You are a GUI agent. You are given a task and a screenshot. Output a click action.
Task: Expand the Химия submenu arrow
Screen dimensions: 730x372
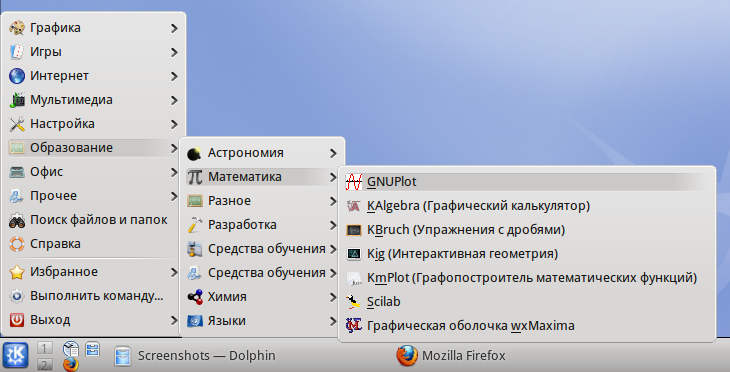333,297
